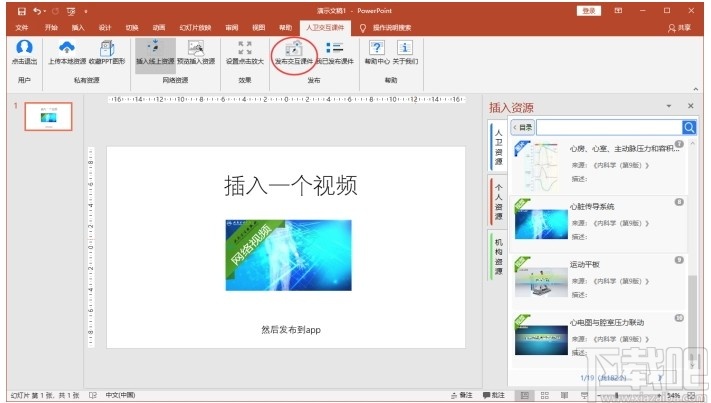
Task: Switch to the 插入 ribbon tab
Action: (x=78, y=28)
